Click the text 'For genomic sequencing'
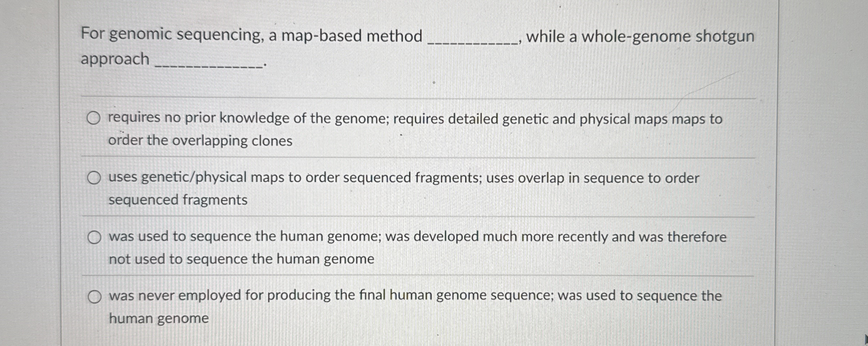Viewport: 868px width, 346px height. coord(148,35)
